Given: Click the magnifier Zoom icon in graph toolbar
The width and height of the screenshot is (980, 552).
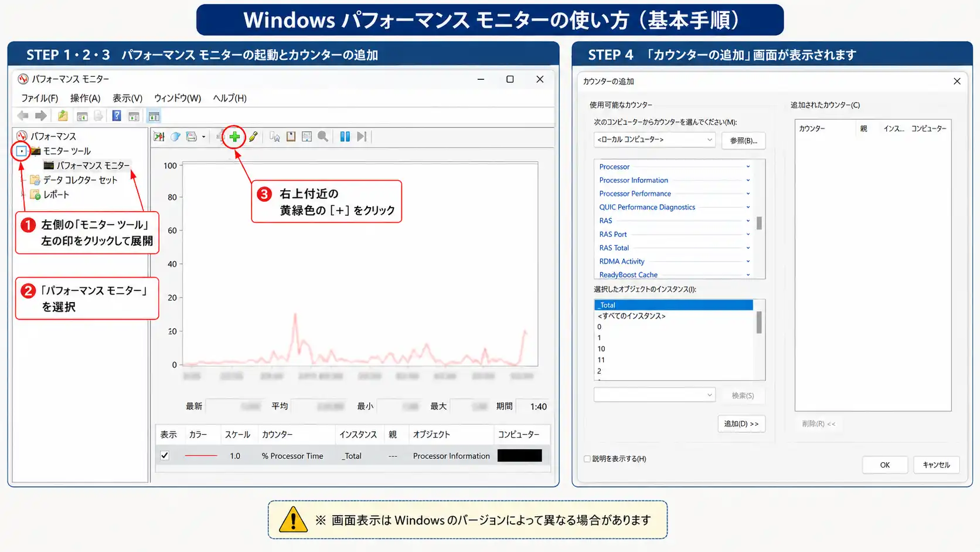Looking at the screenshot, I should [x=323, y=137].
